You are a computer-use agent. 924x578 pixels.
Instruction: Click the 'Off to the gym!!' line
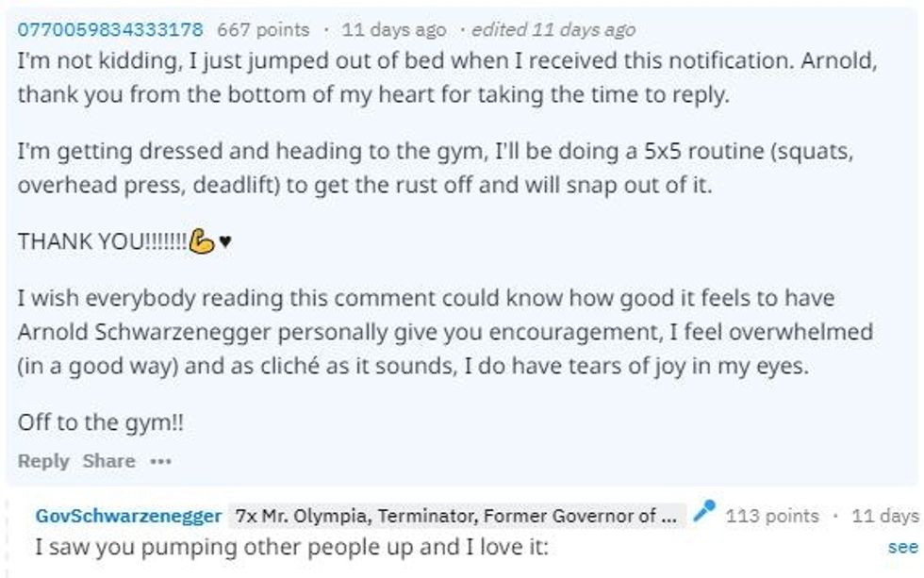point(101,422)
